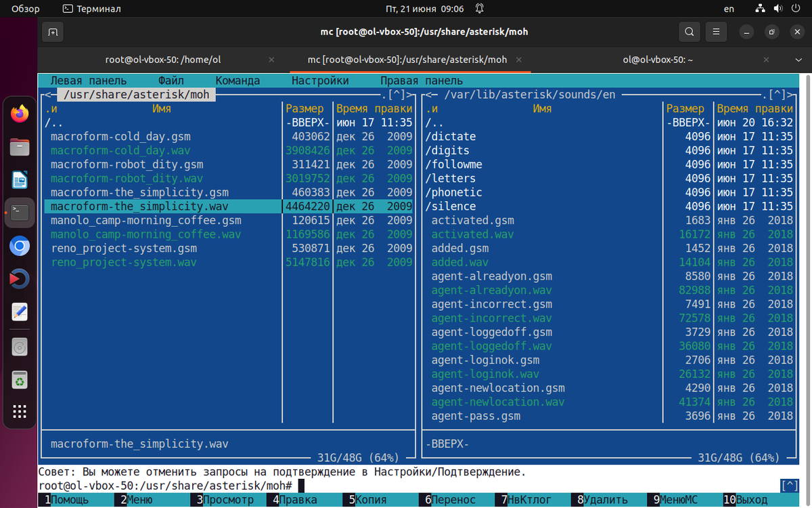812x508 pixels.
Task: Sort left panel by Размер column header
Action: click(x=305, y=108)
